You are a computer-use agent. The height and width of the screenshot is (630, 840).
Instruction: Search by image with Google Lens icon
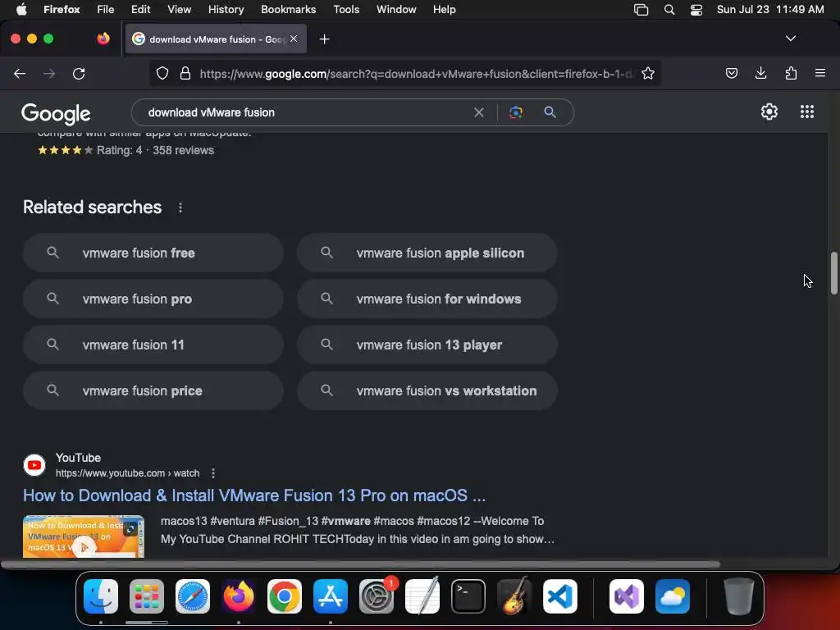[515, 112]
